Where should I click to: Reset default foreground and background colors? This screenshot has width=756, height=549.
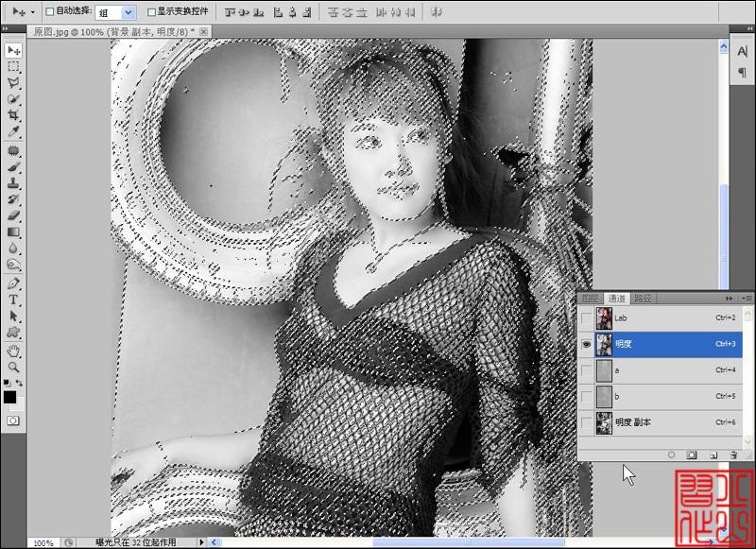click(7, 383)
